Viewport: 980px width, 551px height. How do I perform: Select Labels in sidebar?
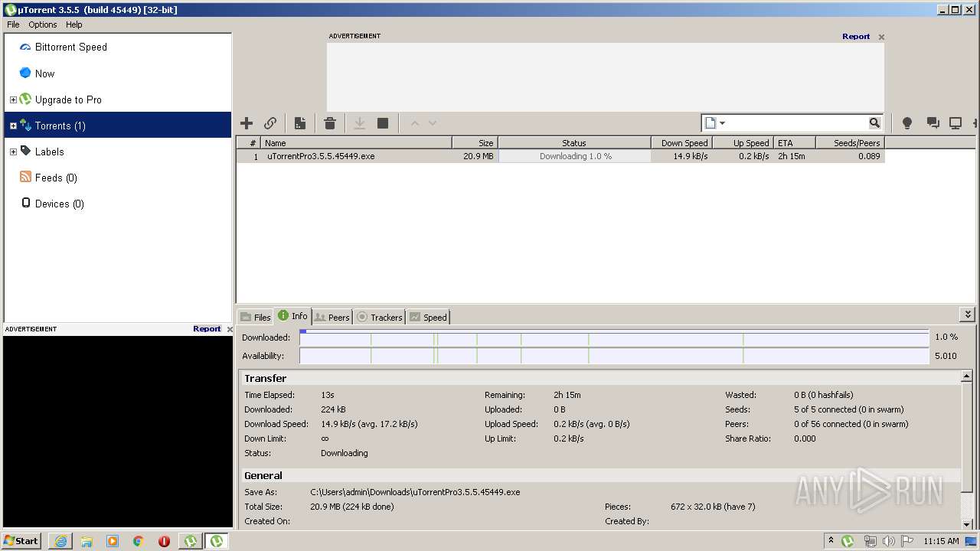pyautogui.click(x=50, y=152)
